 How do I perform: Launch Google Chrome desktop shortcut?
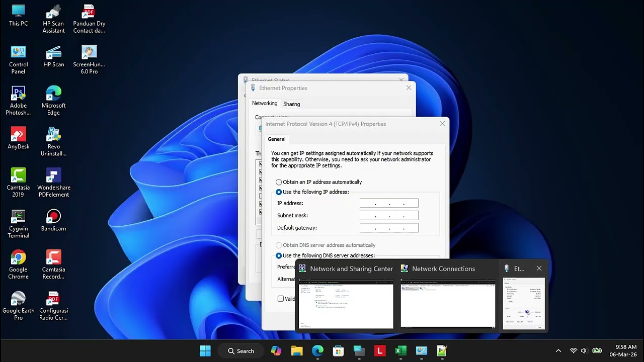pos(18,265)
